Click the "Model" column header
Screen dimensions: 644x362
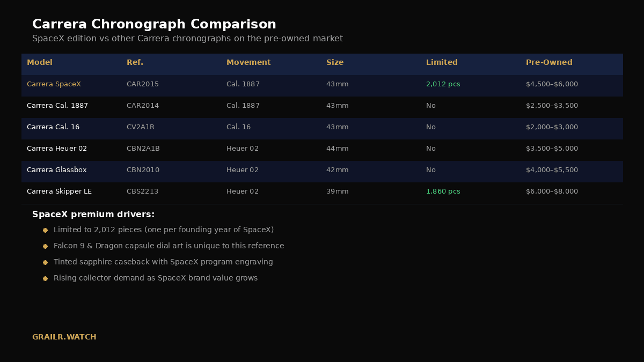[x=40, y=62]
